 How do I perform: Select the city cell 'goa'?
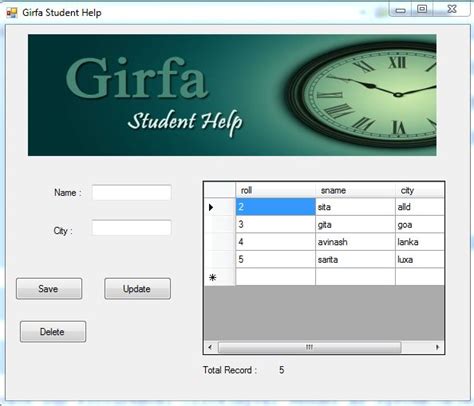tap(420, 224)
